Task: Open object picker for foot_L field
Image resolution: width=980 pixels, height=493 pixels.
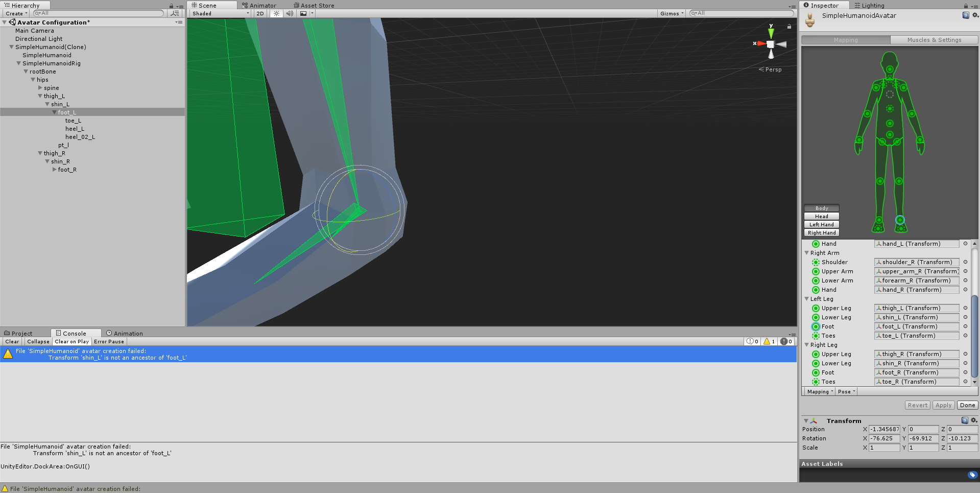Action: [x=965, y=326]
